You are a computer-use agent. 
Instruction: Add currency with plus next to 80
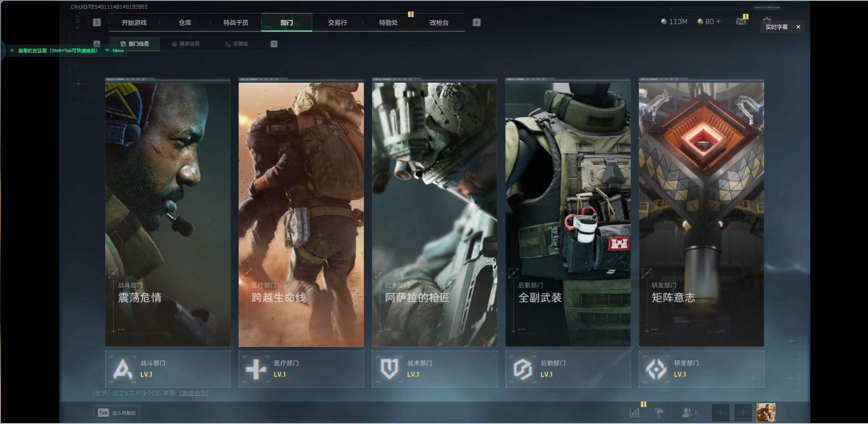pos(718,22)
